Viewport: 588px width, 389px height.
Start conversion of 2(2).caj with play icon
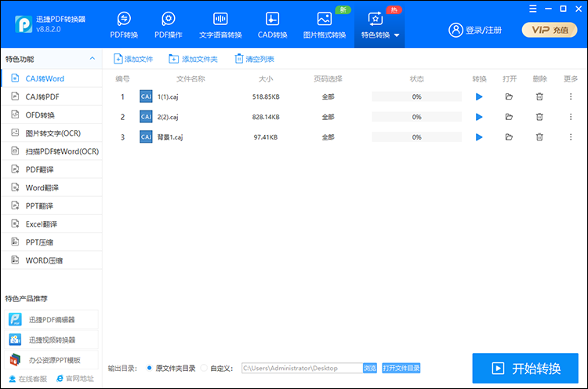tap(479, 117)
